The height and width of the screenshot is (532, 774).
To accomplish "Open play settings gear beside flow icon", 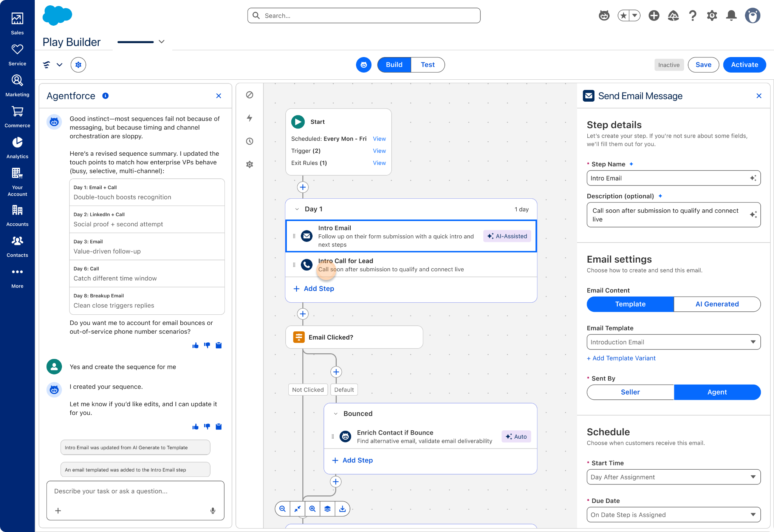I will click(x=78, y=65).
